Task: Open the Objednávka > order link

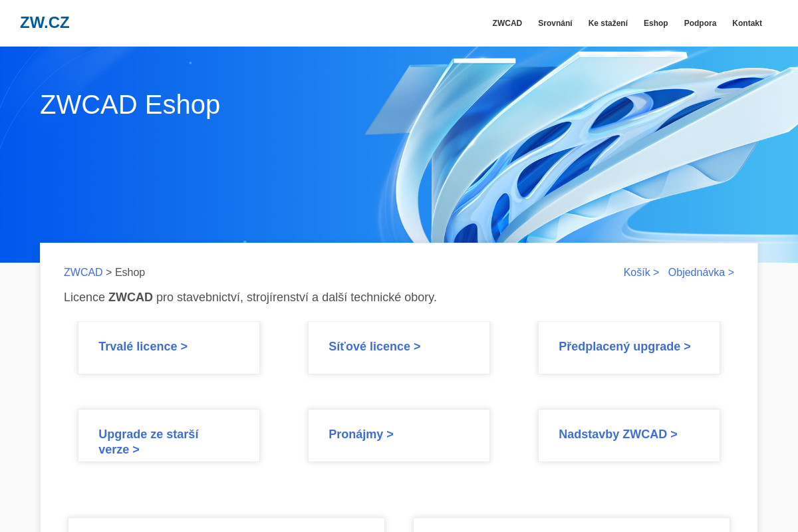Action: click(701, 272)
